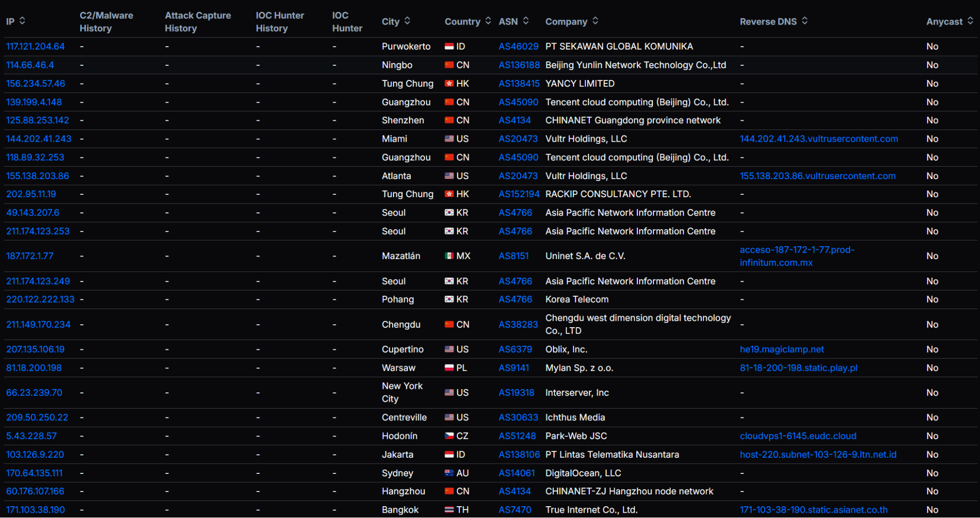
Task: Open IP address 103.126.9.220
Action: (35, 455)
